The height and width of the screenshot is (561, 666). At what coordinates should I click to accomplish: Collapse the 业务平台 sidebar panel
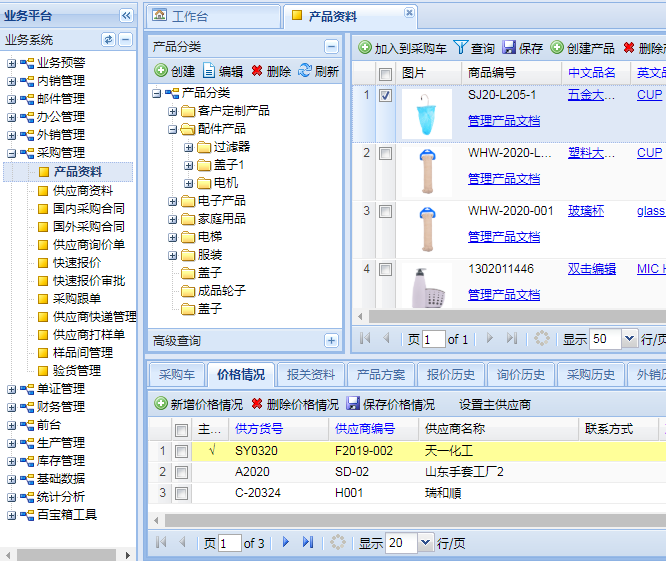point(126,15)
